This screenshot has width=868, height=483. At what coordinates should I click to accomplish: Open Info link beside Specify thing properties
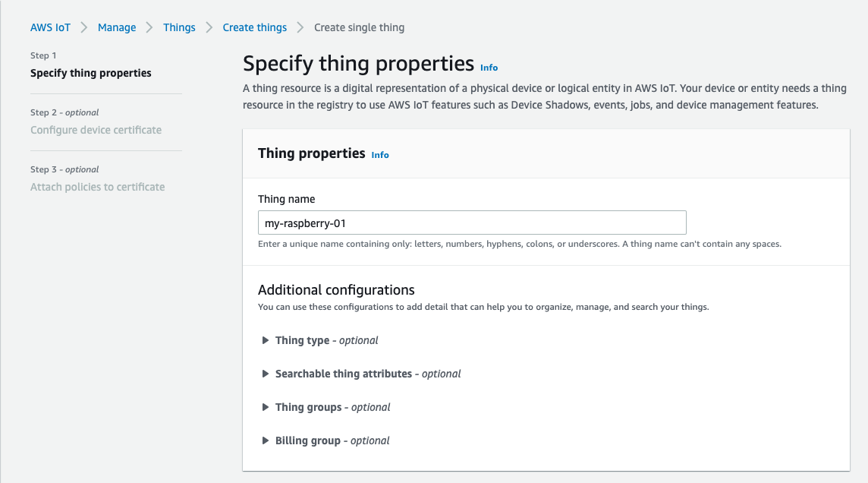pos(489,68)
